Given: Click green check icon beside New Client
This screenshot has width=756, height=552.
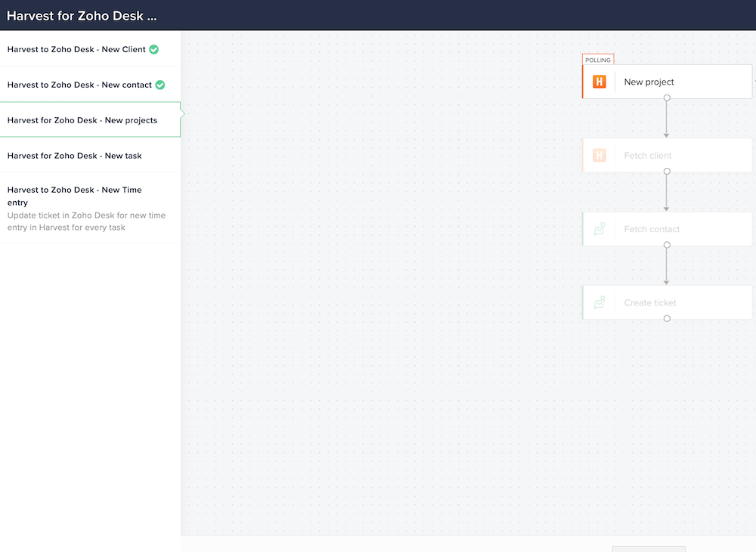Looking at the screenshot, I should pos(153,50).
